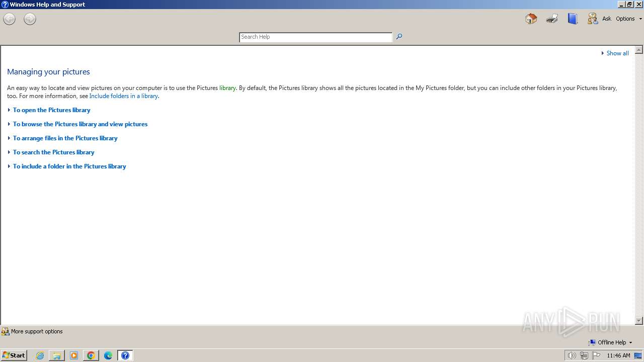Follow the green library glossary link
The height and width of the screenshot is (362, 644).
[227, 88]
